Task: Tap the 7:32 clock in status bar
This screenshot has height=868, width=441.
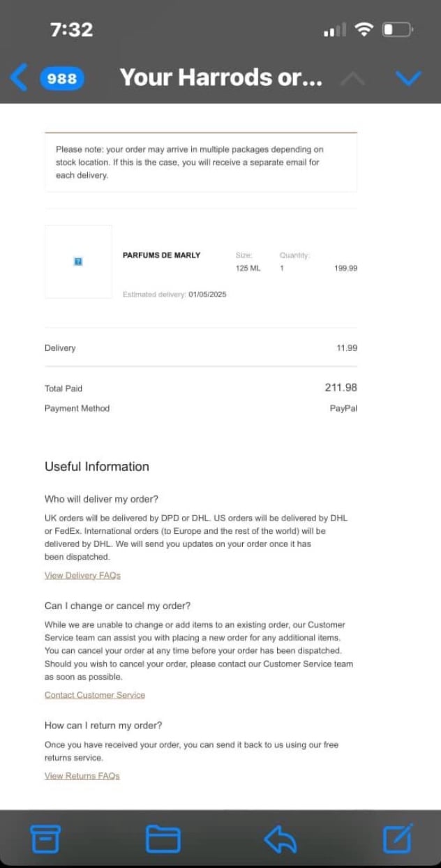Action: 71,29
